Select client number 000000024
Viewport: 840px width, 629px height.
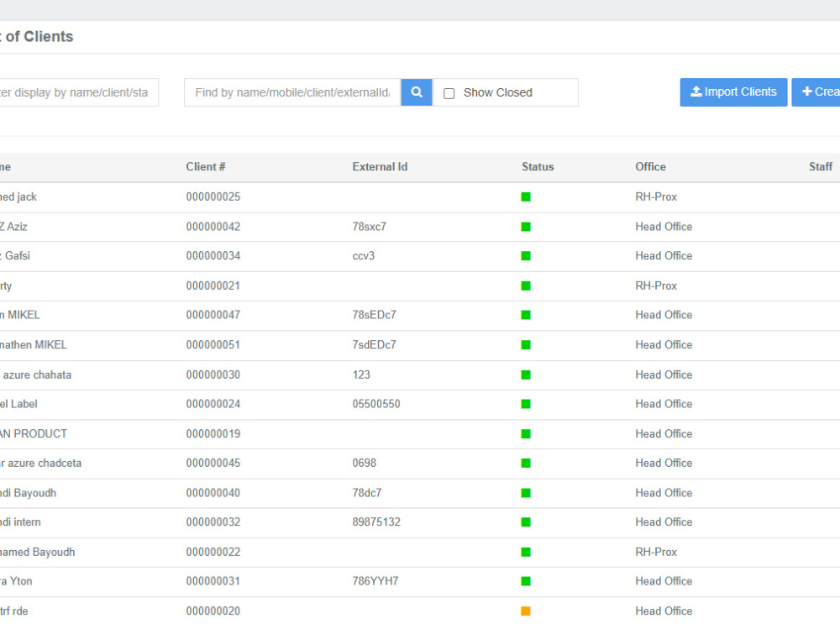[x=213, y=404]
